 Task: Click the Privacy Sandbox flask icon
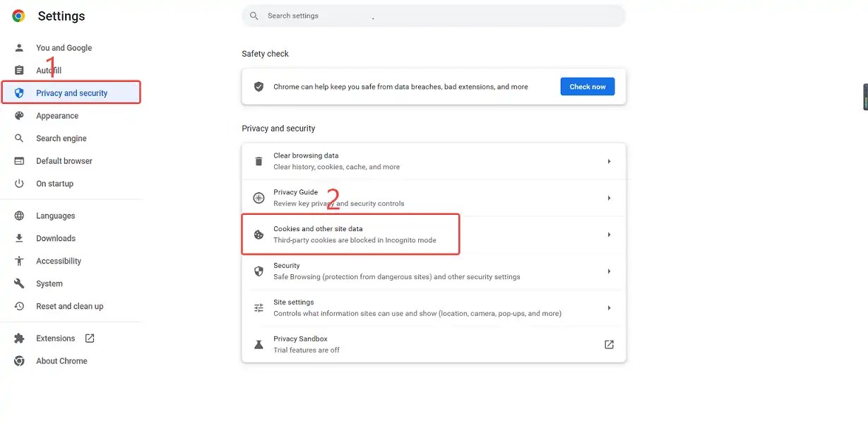258,344
